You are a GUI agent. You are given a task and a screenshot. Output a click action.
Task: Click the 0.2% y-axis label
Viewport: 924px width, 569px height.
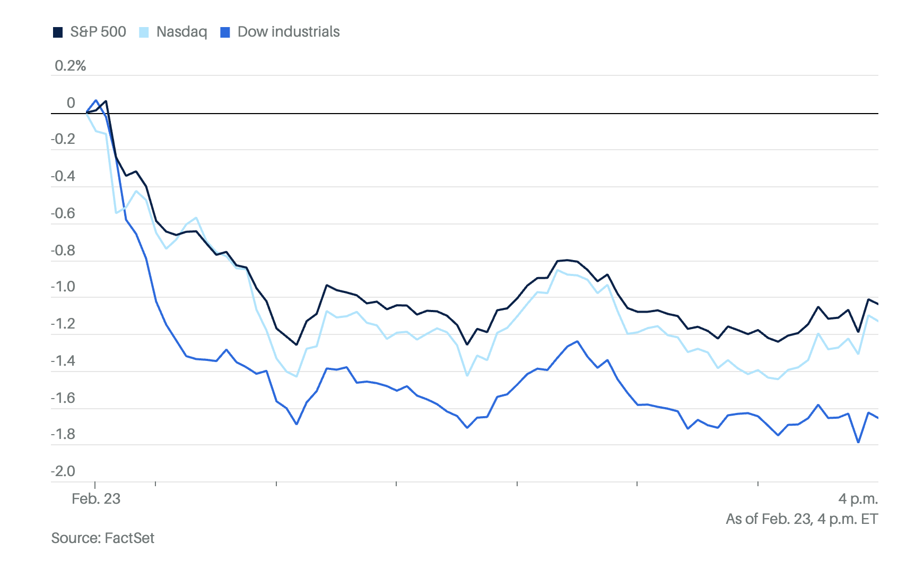70,66
